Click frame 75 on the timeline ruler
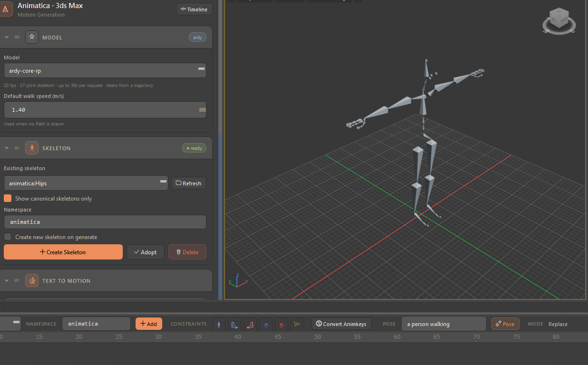 pos(516,337)
